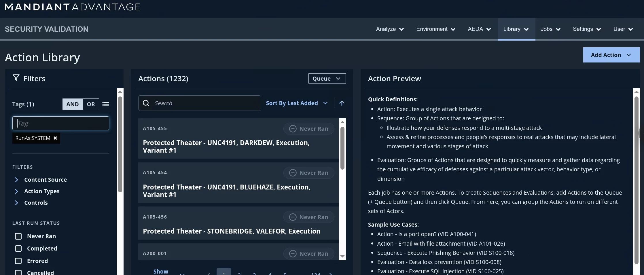
Task: Click the magnifier icon in the search box
Action: (x=146, y=103)
